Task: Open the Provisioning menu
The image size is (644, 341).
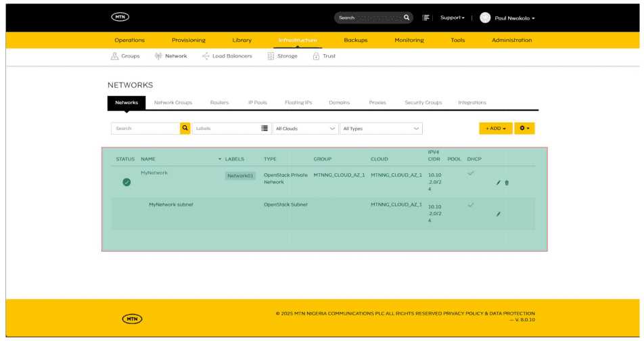Action: (x=189, y=41)
